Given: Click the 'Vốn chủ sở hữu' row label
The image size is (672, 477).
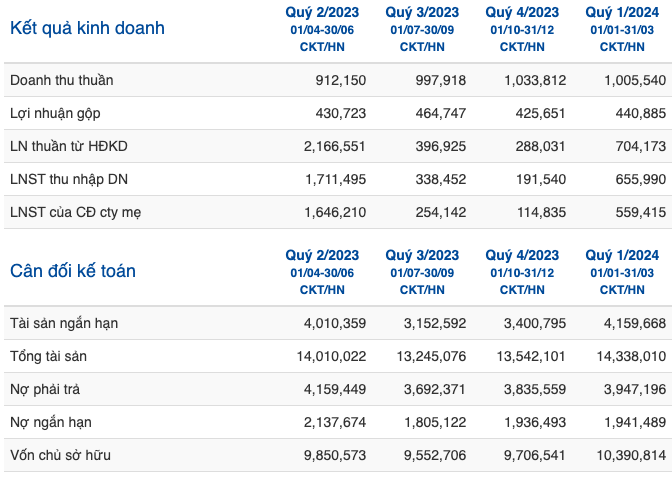Looking at the screenshot, I should pyautogui.click(x=60, y=455).
